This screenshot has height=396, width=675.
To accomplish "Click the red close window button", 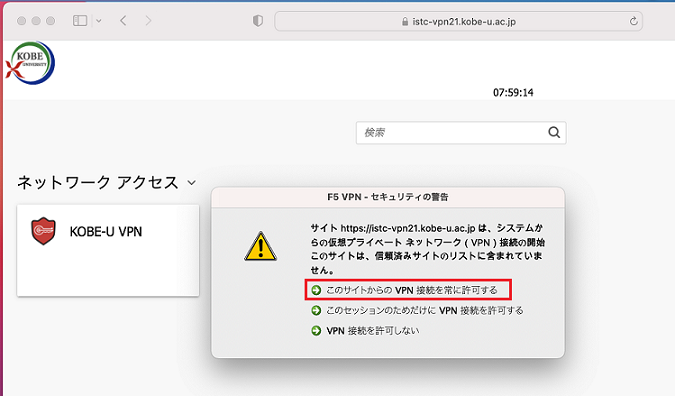I will 22,21.
